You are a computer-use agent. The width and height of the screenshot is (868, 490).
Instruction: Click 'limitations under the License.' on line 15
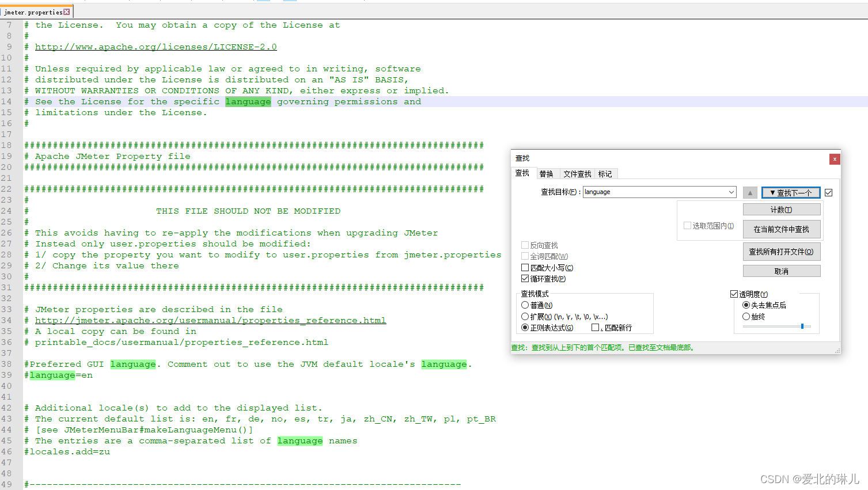pos(121,113)
